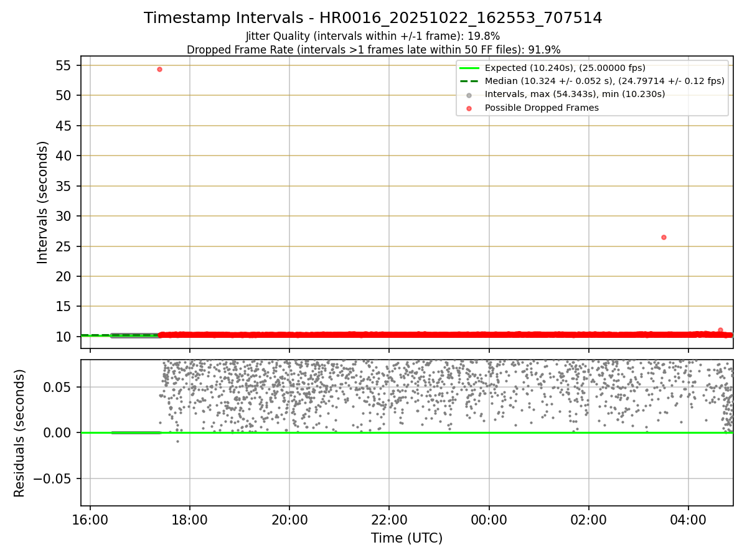Click the '00:00' x-axis tick label
The image size is (747, 560).
489,520
